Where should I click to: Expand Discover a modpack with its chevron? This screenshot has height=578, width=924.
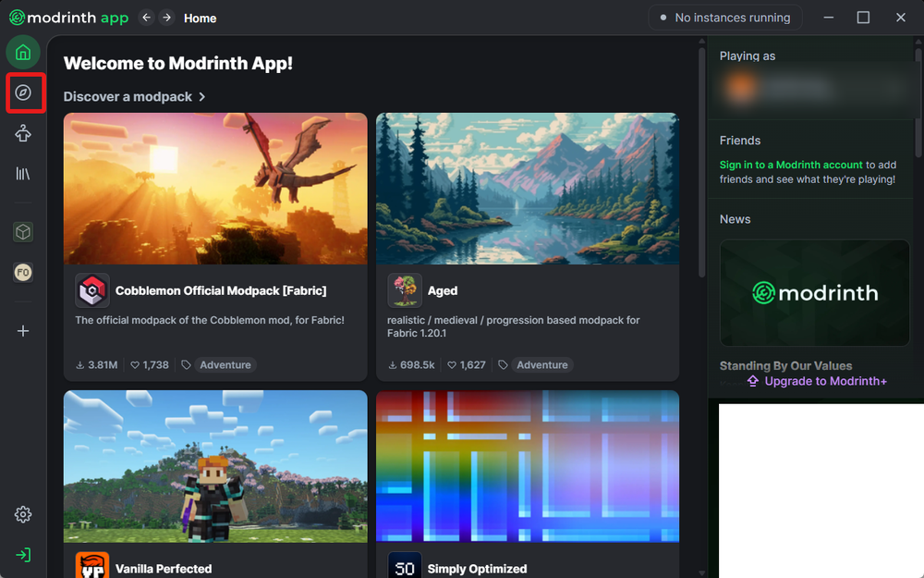pos(202,96)
